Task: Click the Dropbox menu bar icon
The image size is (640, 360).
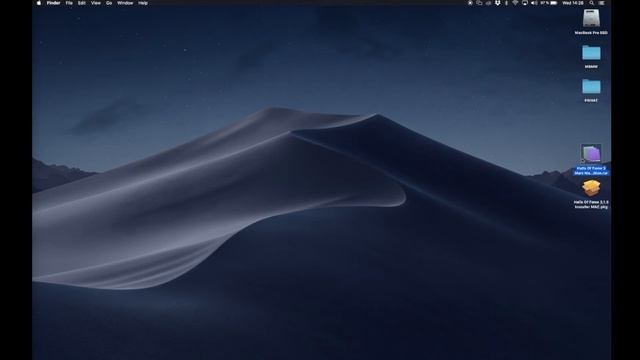Action: (x=498, y=3)
